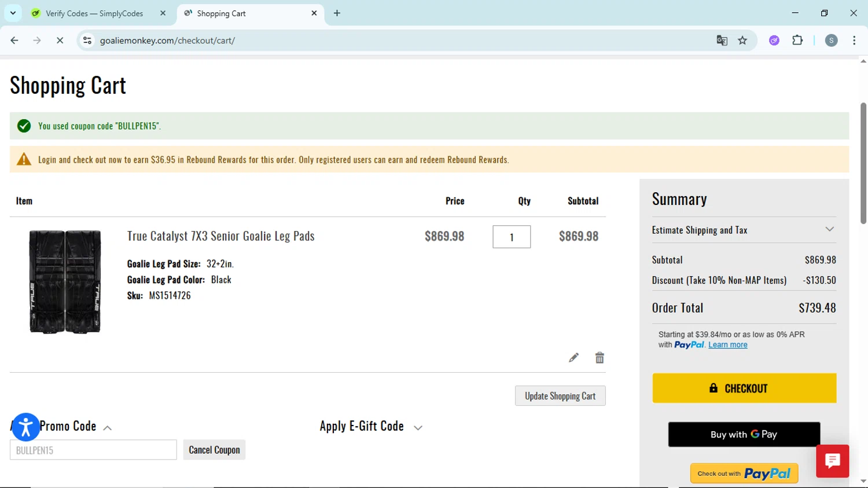Image resolution: width=868 pixels, height=488 pixels.
Task: Open the Chrome three-dot menu
Action: click(854, 41)
